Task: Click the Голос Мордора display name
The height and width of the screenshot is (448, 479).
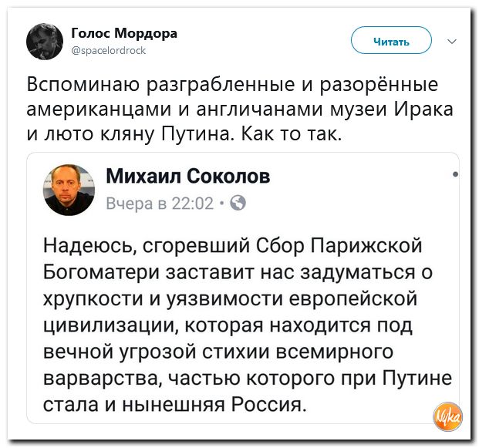Action: (124, 33)
